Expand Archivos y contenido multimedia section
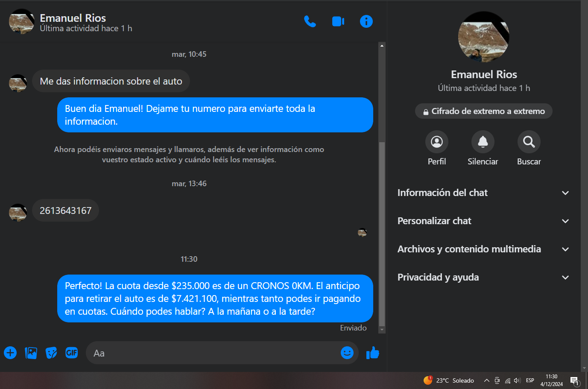 tap(483, 249)
